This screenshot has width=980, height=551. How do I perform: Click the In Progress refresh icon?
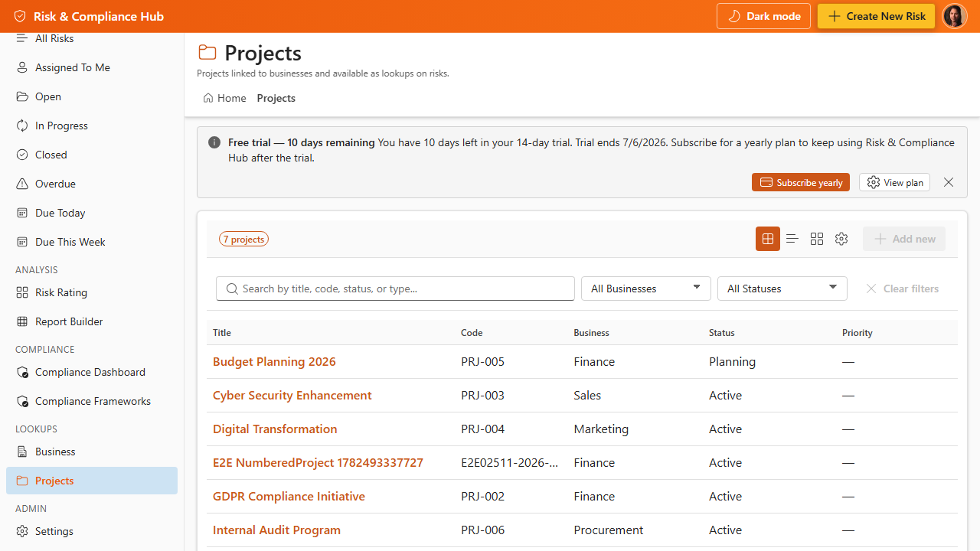pos(22,126)
